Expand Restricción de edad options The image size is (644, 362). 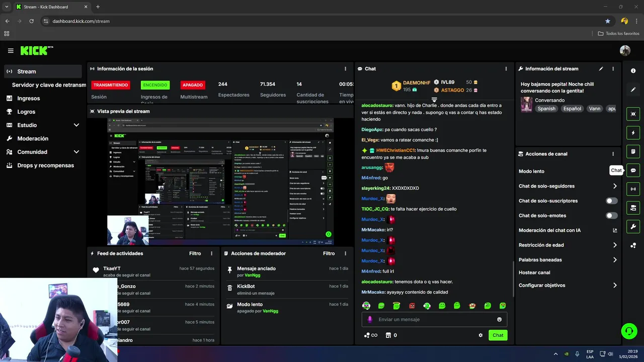coord(615,245)
